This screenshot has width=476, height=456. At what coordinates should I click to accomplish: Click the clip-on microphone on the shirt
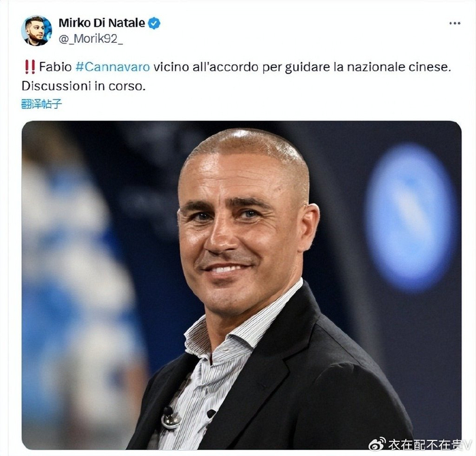tap(170, 419)
